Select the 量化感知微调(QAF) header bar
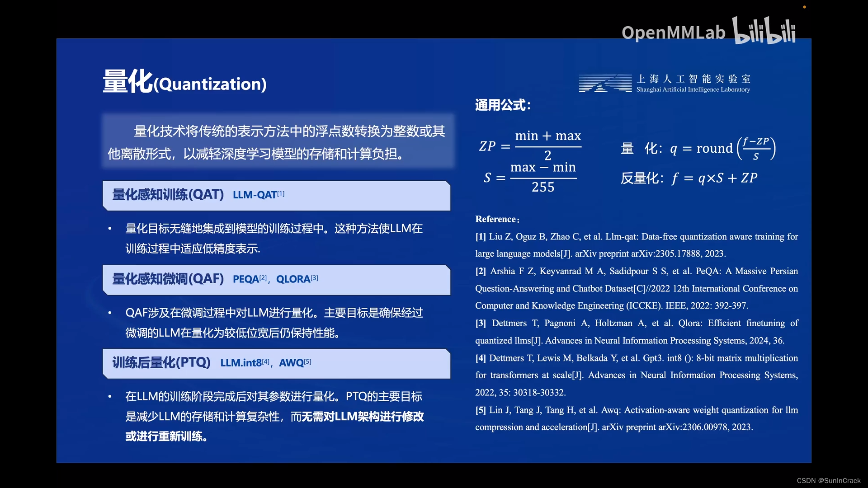This screenshot has width=868, height=488. coord(276,280)
